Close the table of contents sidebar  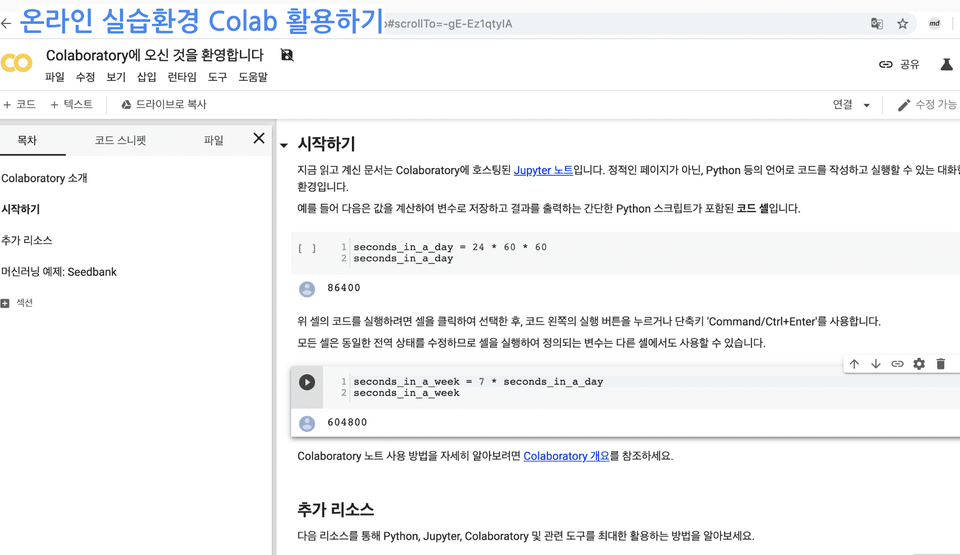tap(259, 138)
